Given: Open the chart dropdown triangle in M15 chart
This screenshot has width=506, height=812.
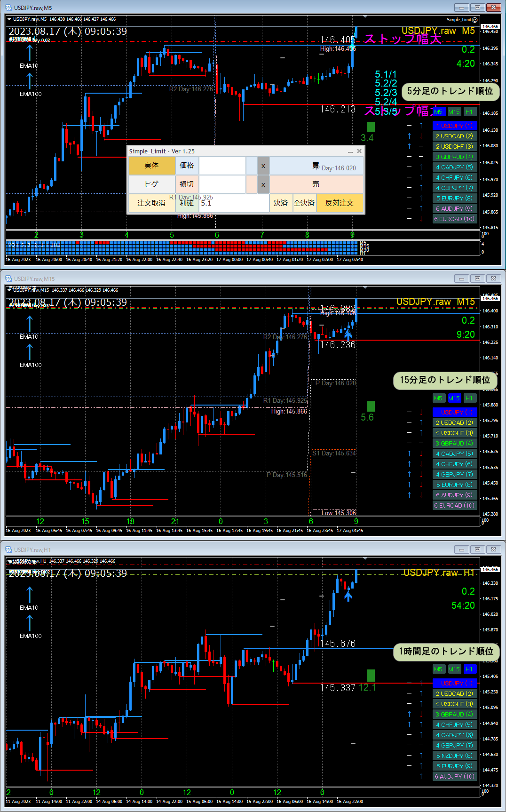Looking at the screenshot, I should [9, 290].
